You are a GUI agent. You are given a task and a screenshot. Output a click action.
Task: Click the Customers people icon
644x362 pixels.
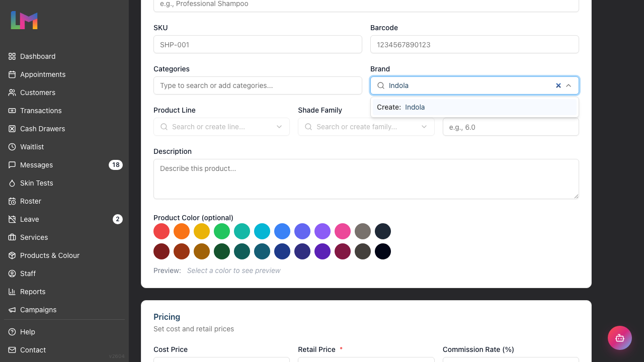coord(12,93)
